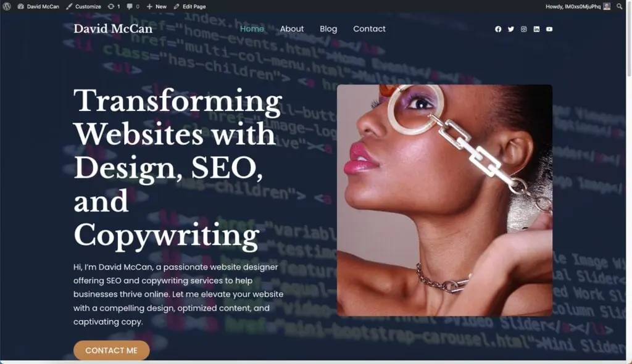Open the updates icon showing 1
This screenshot has height=364, width=632.
tap(114, 6)
